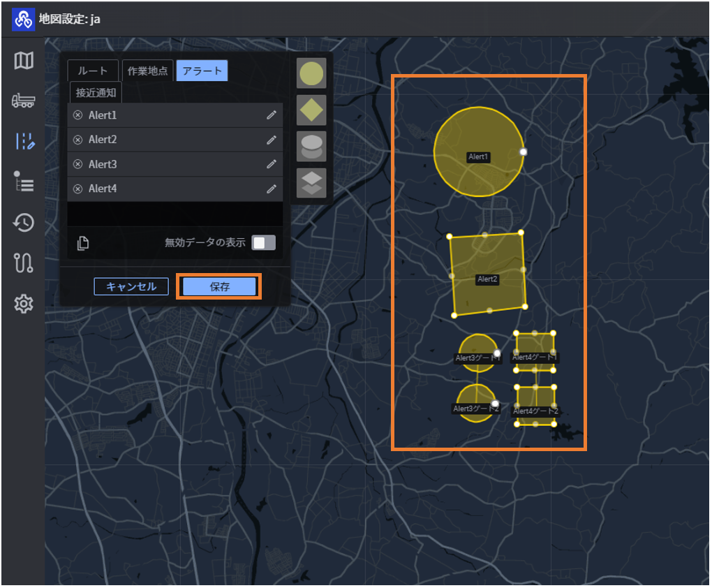Edit Alert4 using the pencil icon
The image size is (712, 588).
pyautogui.click(x=272, y=189)
